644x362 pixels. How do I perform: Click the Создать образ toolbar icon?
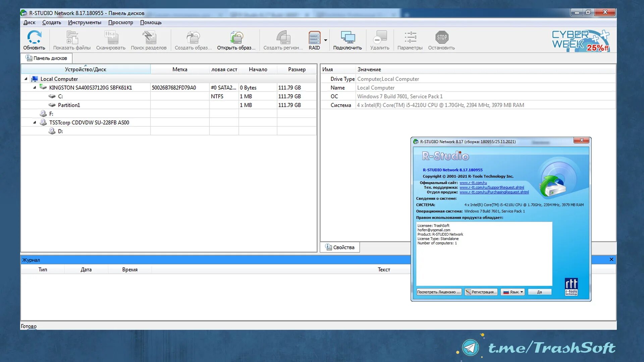tap(193, 38)
